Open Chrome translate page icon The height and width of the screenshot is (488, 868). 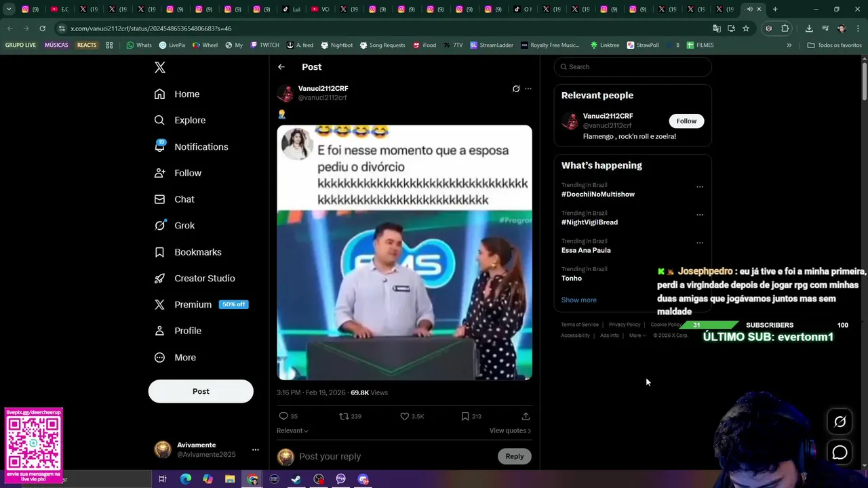tap(717, 28)
